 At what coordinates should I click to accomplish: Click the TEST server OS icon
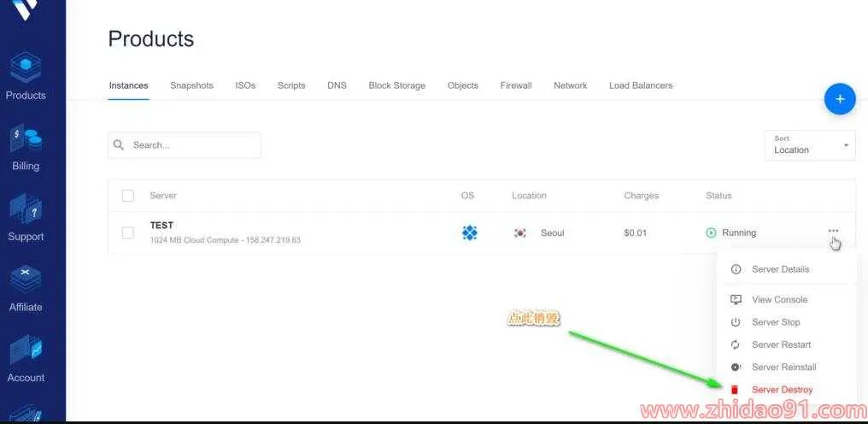tap(469, 233)
